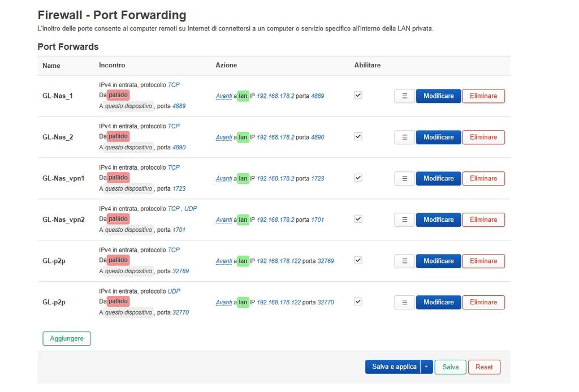Uncheck the enable box for port 32770 rule

(x=358, y=301)
